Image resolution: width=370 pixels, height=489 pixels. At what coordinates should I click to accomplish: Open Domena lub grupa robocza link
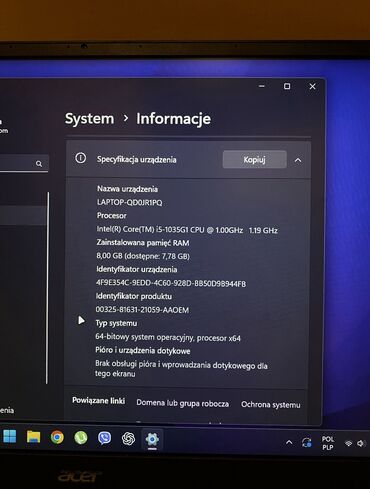(183, 403)
